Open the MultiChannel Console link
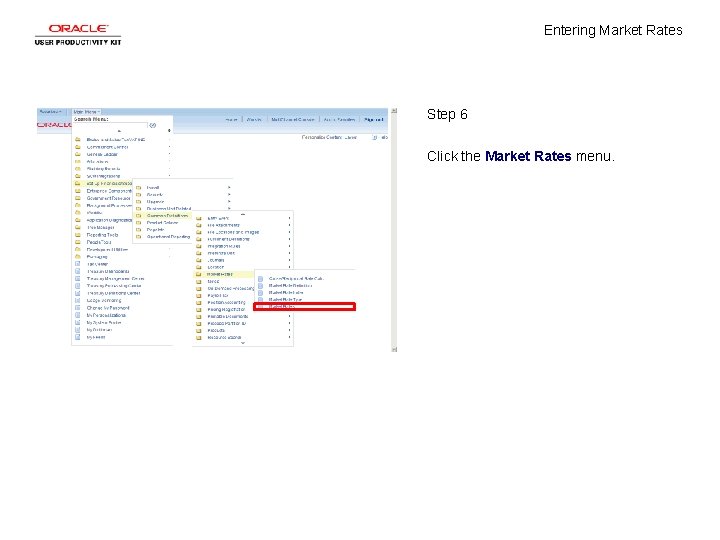The height and width of the screenshot is (540, 720). click(292, 119)
